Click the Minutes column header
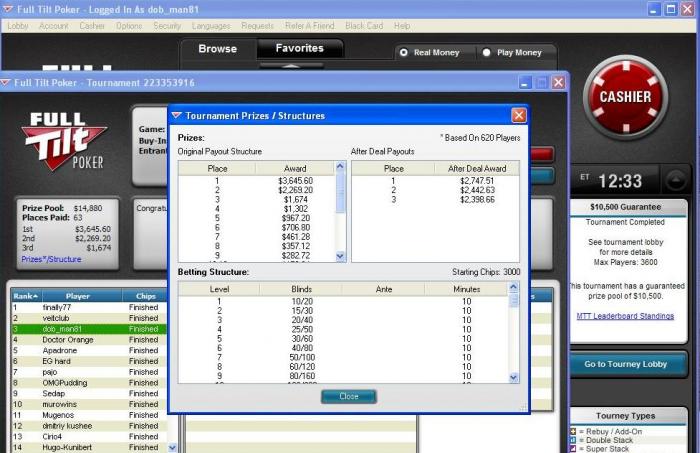700x453 pixels. pyautogui.click(x=467, y=289)
